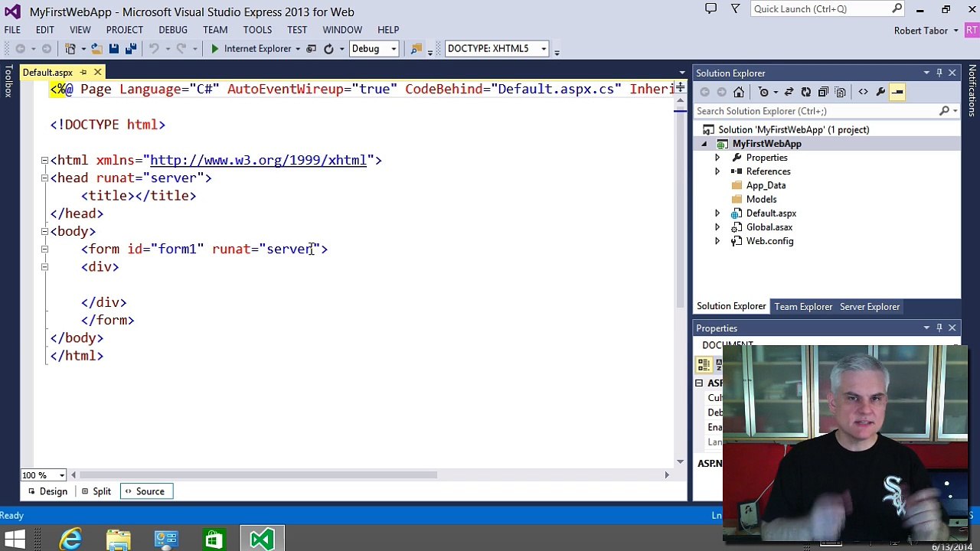Image resolution: width=980 pixels, height=551 pixels.
Task: Click the Solution Explorer Home icon
Action: pyautogui.click(x=739, y=92)
